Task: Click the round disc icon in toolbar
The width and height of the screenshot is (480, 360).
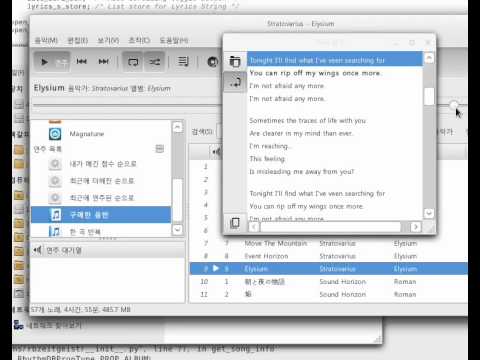Action: coord(213,62)
